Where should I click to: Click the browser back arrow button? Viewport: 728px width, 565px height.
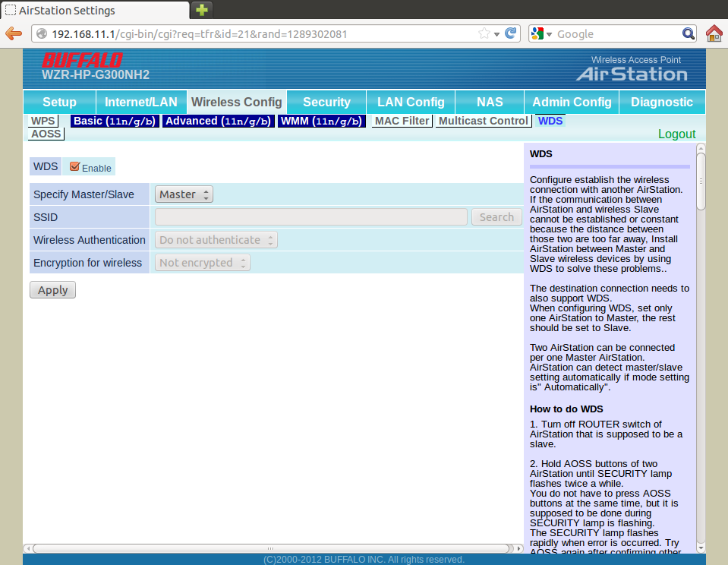(x=13, y=33)
